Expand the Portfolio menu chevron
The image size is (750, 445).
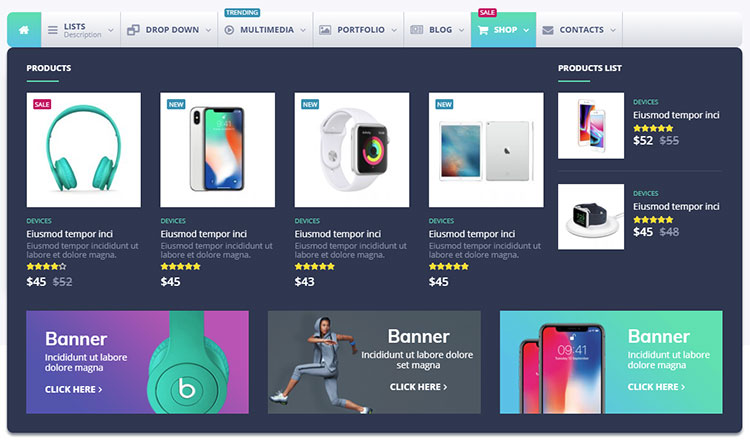pos(394,30)
